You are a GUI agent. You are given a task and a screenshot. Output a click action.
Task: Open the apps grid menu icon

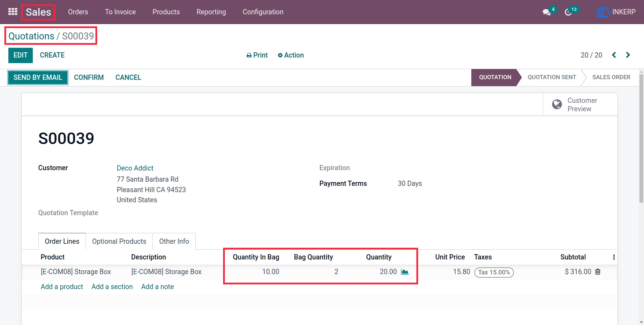pyautogui.click(x=13, y=12)
